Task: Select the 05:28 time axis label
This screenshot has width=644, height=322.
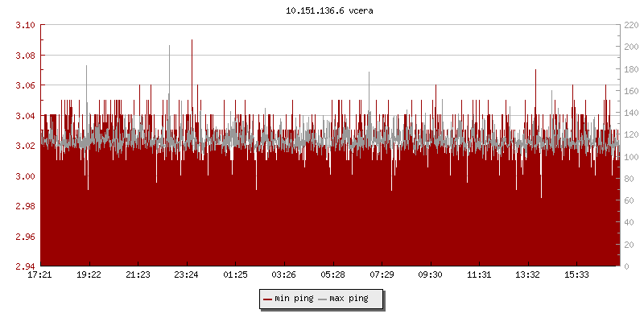Action: click(332, 275)
